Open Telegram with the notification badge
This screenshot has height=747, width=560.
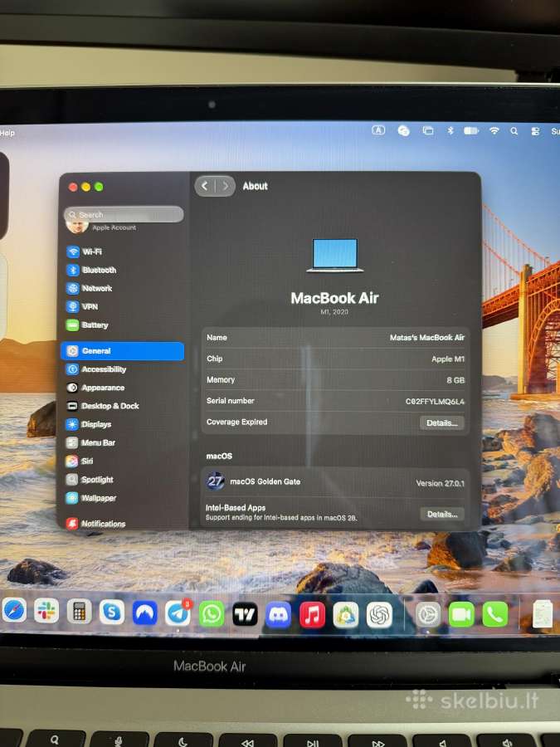point(178,613)
